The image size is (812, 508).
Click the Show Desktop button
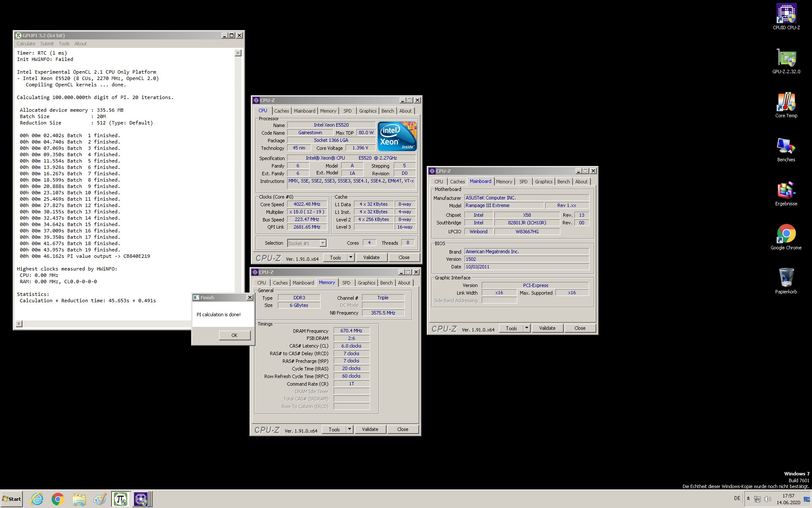click(x=807, y=499)
